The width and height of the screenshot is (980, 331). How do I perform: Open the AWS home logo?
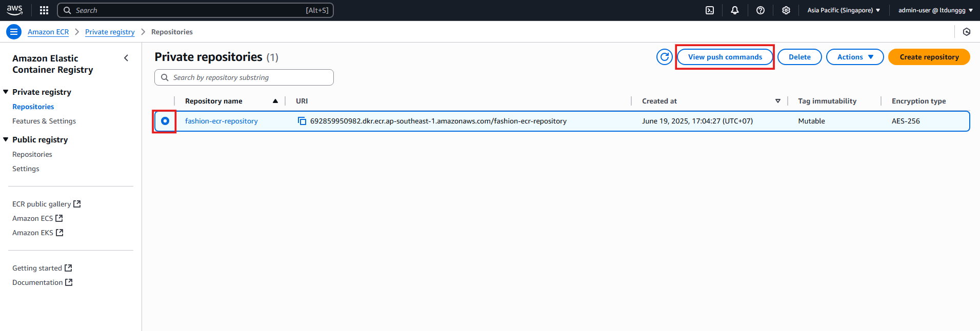pos(14,10)
